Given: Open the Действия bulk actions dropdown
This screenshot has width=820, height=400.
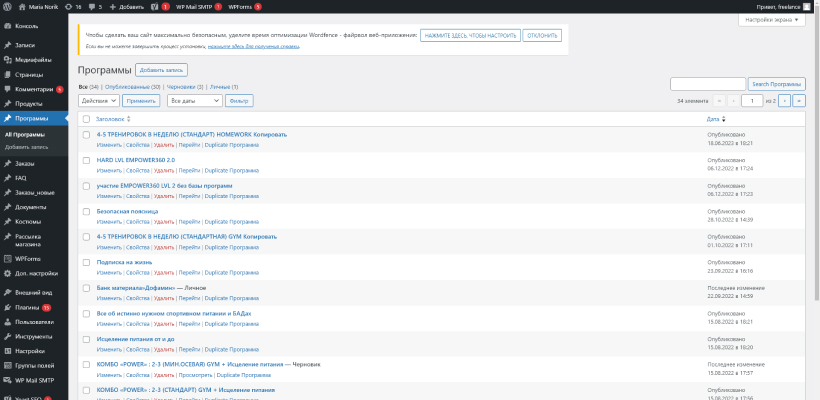Looking at the screenshot, I should 99,101.
